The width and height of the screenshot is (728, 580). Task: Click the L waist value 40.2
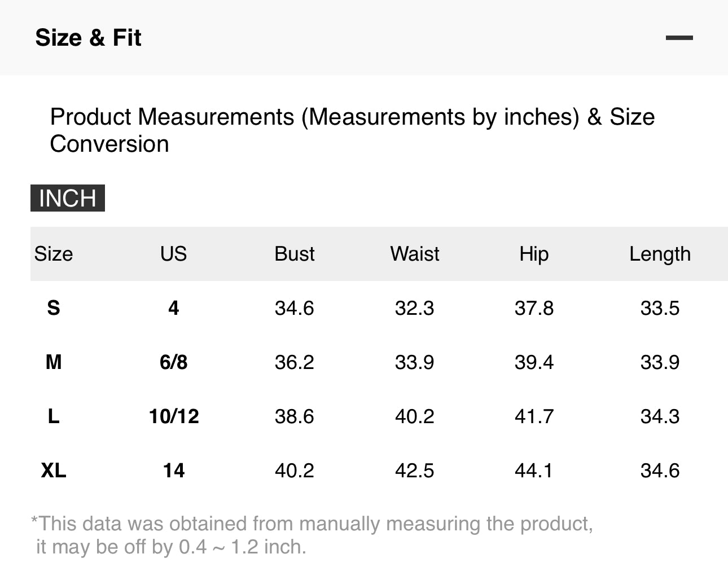click(415, 416)
